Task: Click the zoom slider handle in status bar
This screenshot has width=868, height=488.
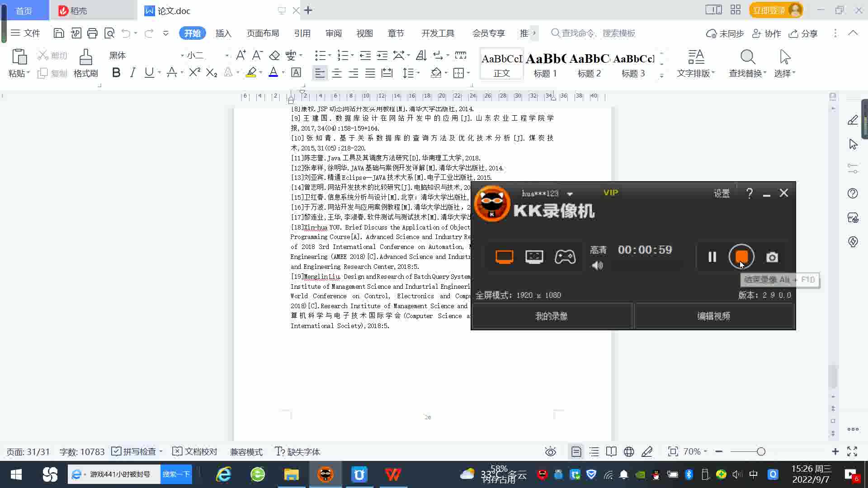Action: pos(761,451)
